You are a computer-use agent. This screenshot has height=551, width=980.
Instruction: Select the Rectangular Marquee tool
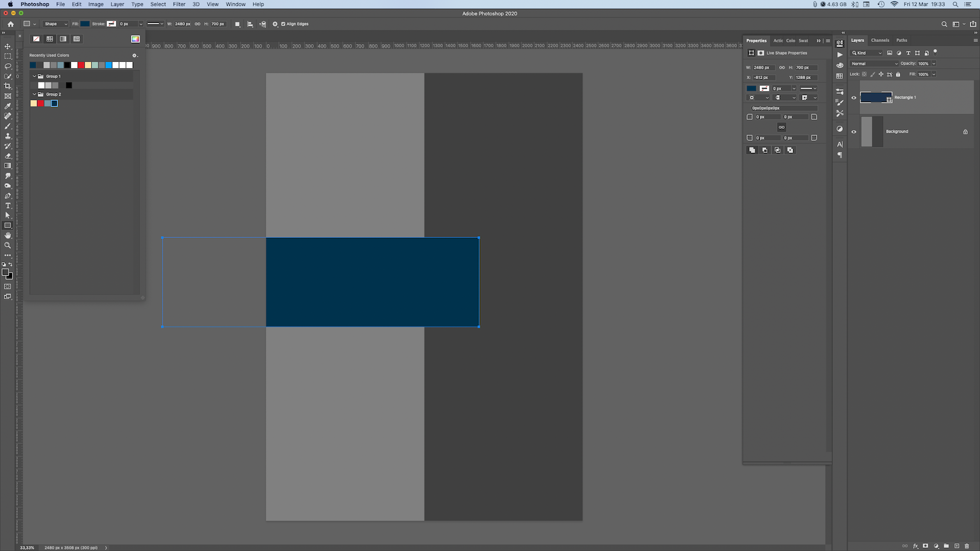point(8,56)
